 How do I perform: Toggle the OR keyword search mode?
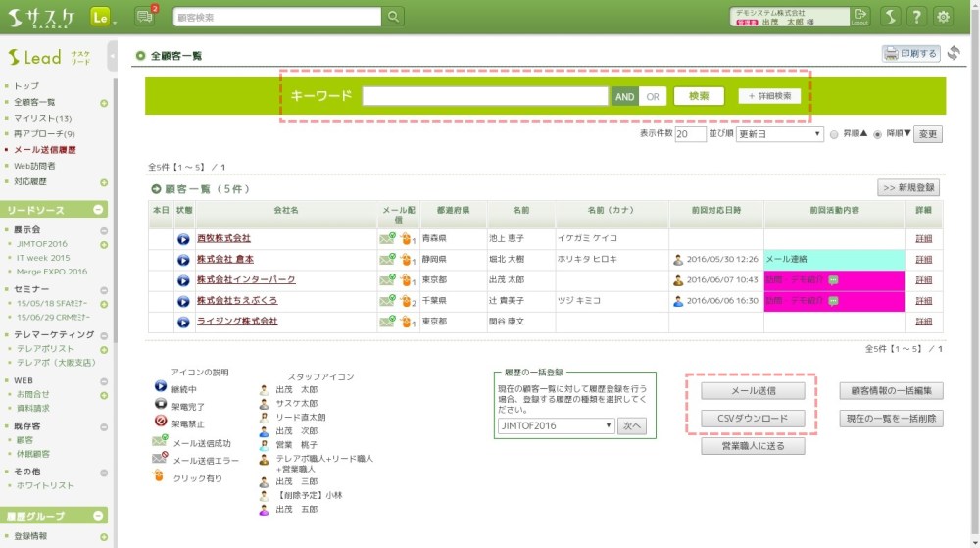coord(652,96)
